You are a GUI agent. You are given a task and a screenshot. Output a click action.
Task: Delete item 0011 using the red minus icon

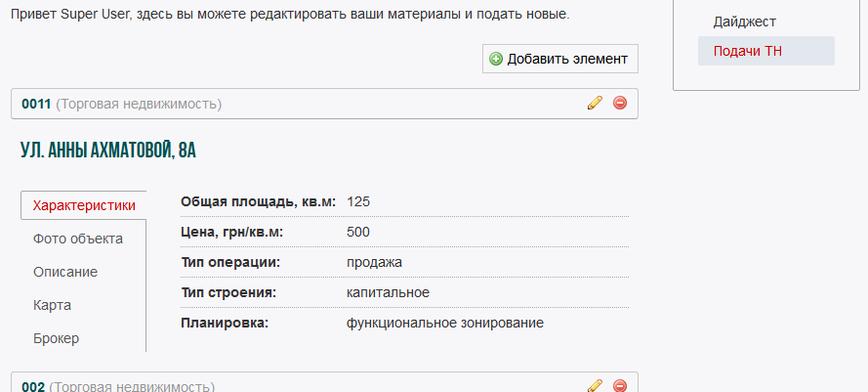tap(620, 104)
